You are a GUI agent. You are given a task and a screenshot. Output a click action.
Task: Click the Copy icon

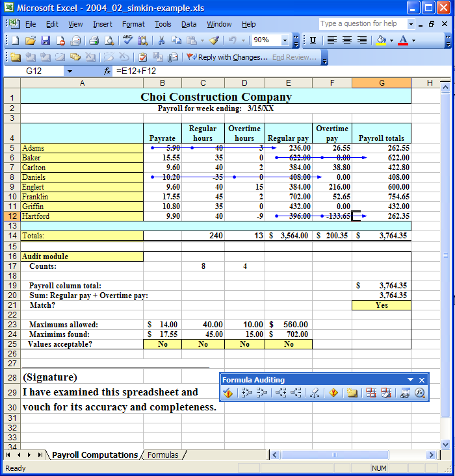click(x=176, y=40)
